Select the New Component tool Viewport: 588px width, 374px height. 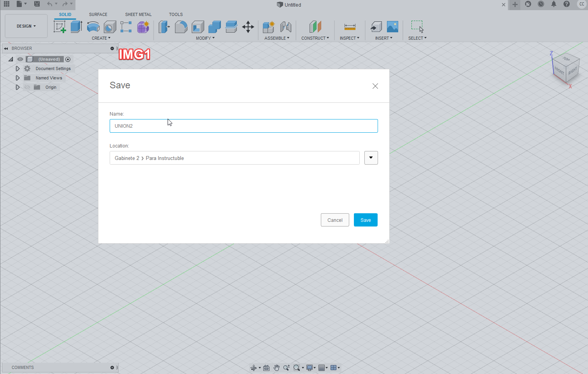point(269,27)
